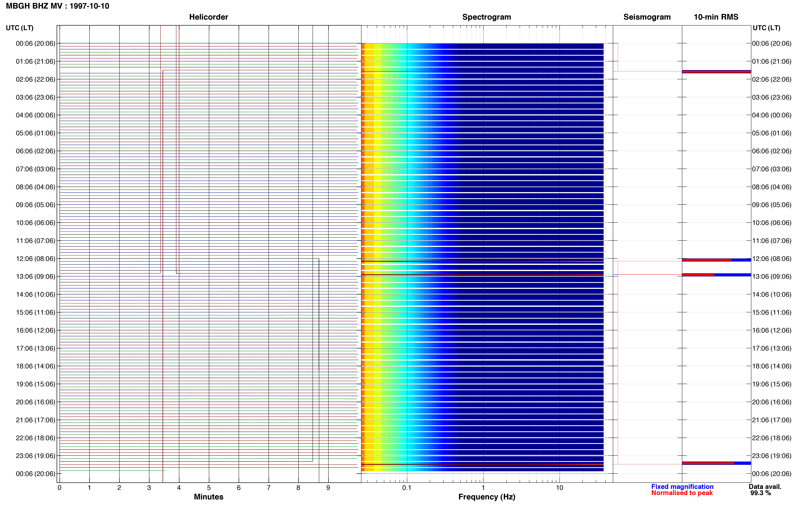Click right axis time label 23:06 (19:06)
The width and height of the screenshot is (812, 508).
[772, 456]
